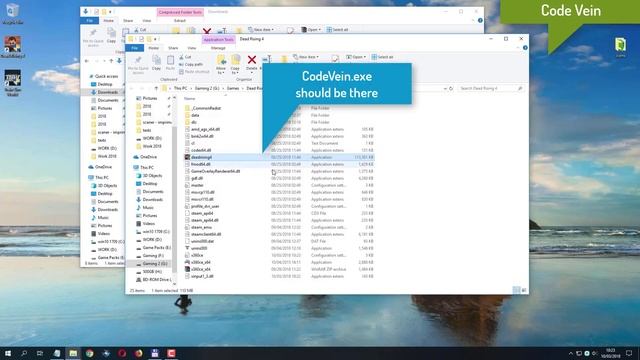Click the refresh icon next to the address bar
The width and height of the screenshot is (640, 360).
pyautogui.click(x=451, y=88)
